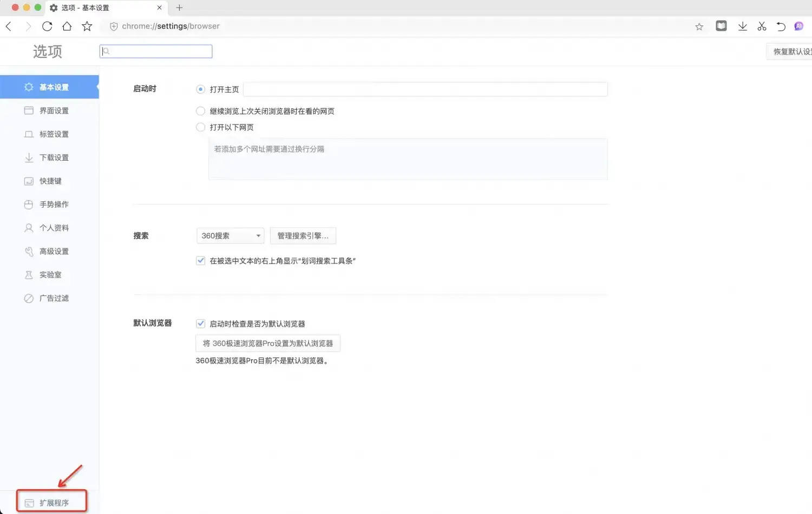Select the 手势操作 settings panel
This screenshot has width=812, height=514.
54,204
